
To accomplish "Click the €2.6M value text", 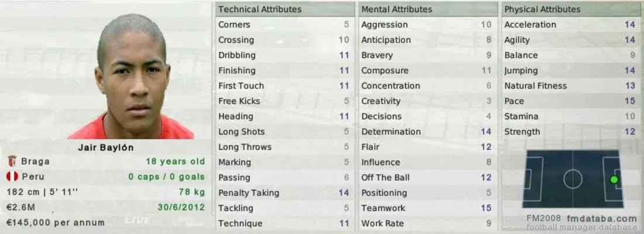I will click(x=19, y=207).
